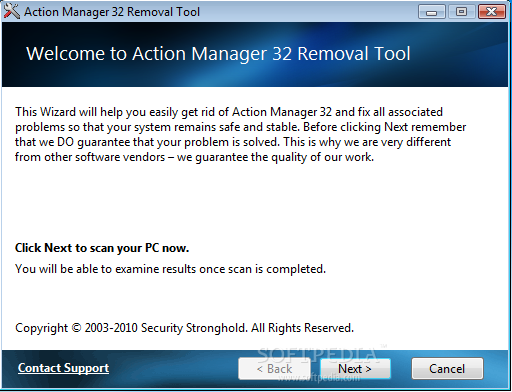Click the Wizard description paragraph

(x=240, y=134)
